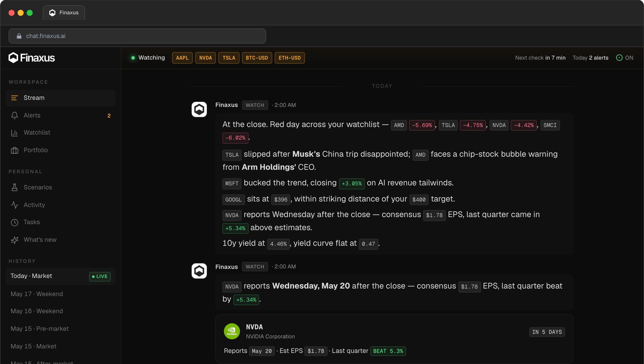Screen dimensions: 644x364
Task: Click the Watchlist bar chart icon
Action: 14,133
